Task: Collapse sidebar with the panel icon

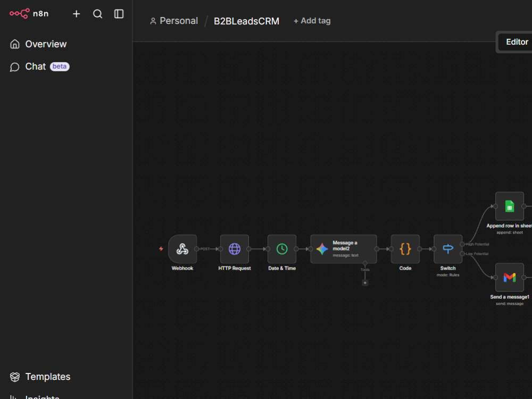Action: (119, 14)
